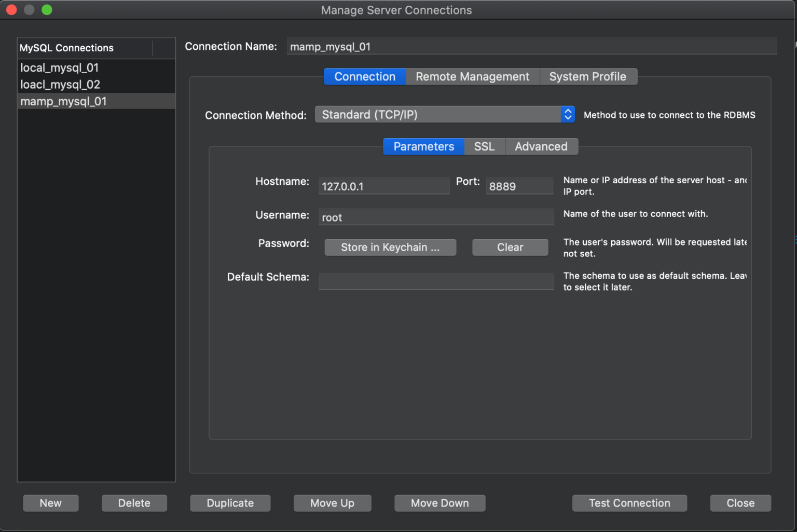Clear the stored password
The height and width of the screenshot is (532, 797).
pos(510,248)
